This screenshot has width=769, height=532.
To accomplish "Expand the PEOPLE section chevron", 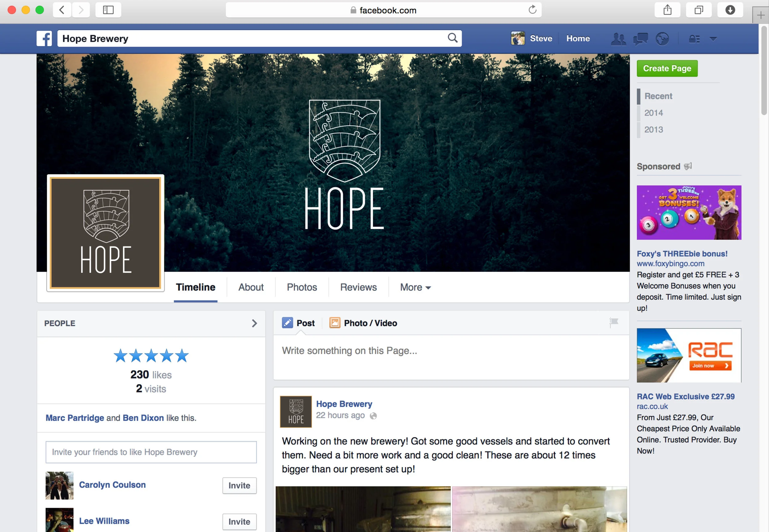I will pos(254,323).
